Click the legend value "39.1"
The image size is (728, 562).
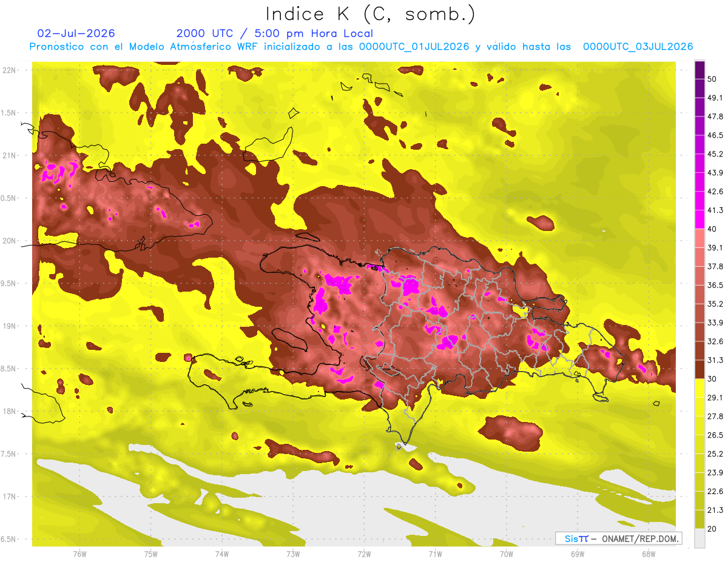coord(715,248)
